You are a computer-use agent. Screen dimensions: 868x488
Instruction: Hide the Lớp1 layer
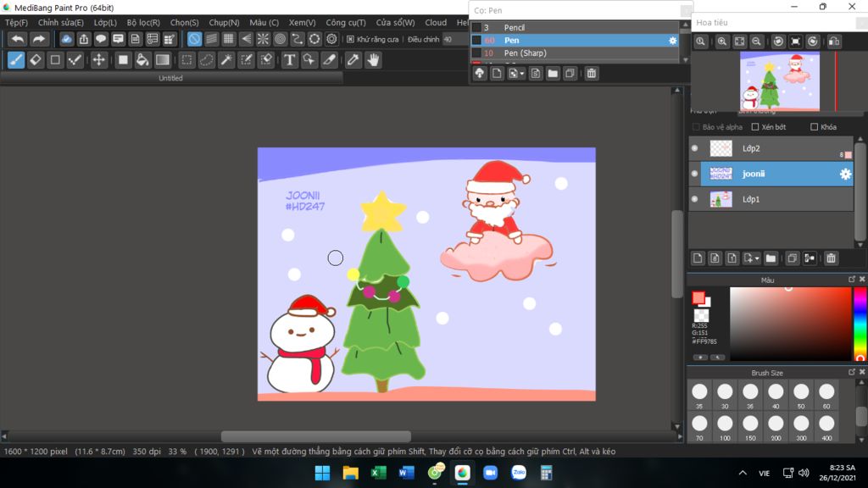point(695,199)
